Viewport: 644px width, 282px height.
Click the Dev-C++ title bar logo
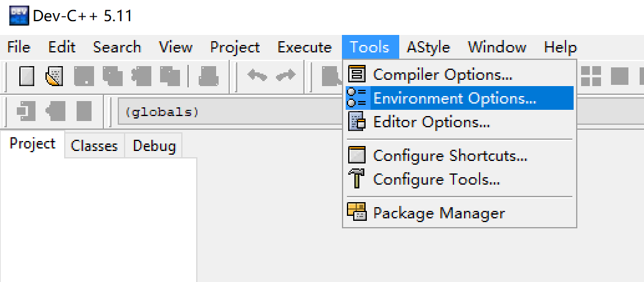19,16
